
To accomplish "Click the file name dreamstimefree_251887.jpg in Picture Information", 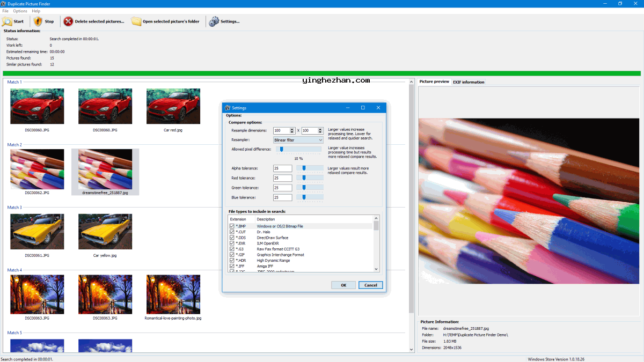I will click(465, 328).
